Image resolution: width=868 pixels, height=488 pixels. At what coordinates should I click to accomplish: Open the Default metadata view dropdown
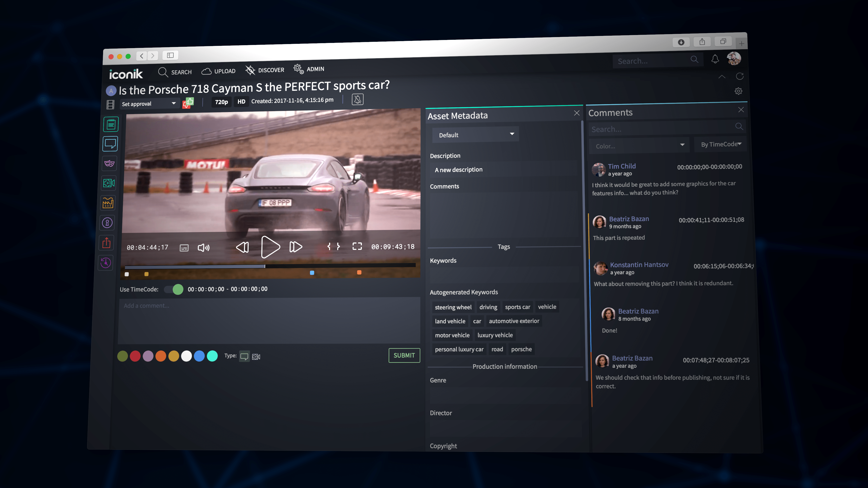point(475,134)
